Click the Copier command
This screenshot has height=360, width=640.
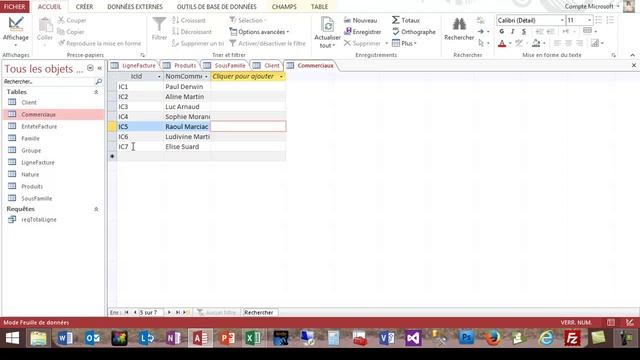[71, 31]
